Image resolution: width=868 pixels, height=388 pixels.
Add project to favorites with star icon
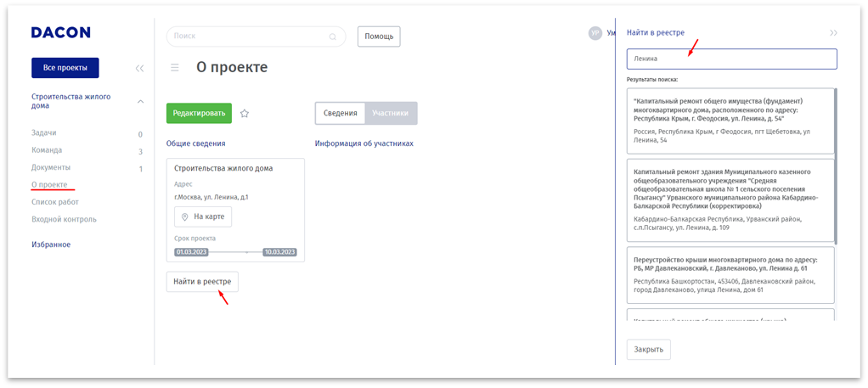(245, 113)
